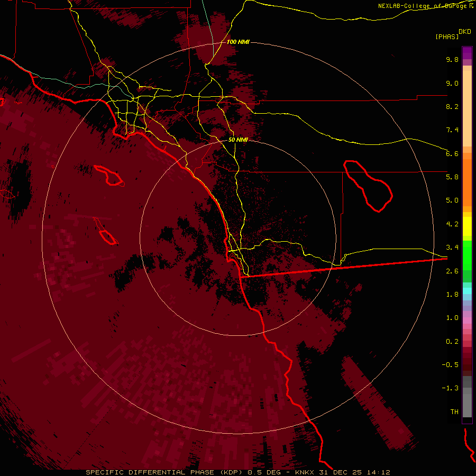This screenshot has width=476, height=476.
Task: Click the 4.2 scale value
Action: click(x=452, y=224)
